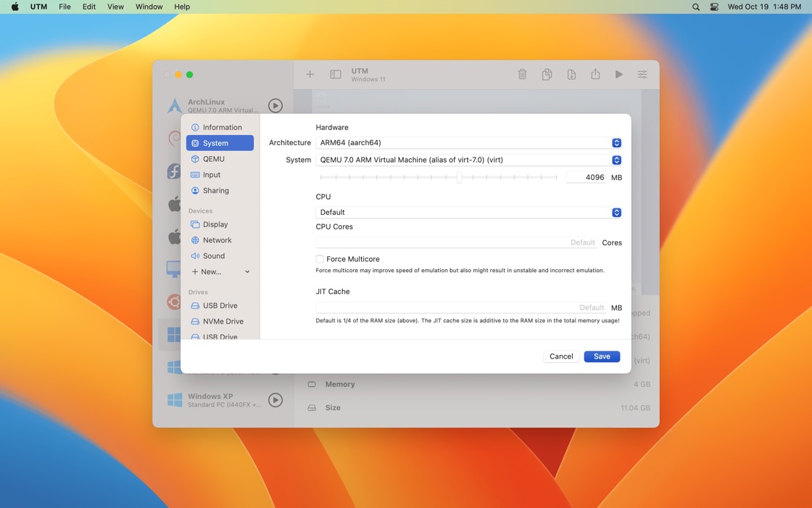The height and width of the screenshot is (508, 812).
Task: Click the 4096 MB memory field
Action: point(587,177)
